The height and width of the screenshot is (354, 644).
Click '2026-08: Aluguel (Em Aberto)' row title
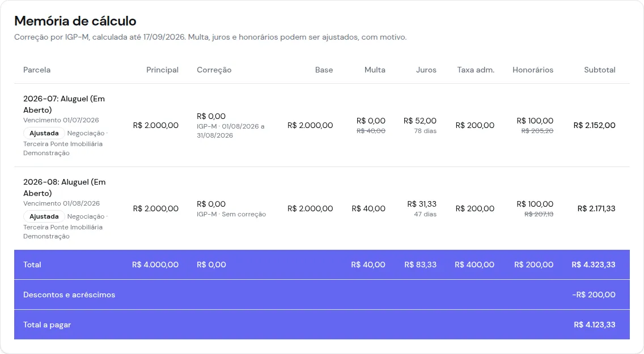[65, 187]
